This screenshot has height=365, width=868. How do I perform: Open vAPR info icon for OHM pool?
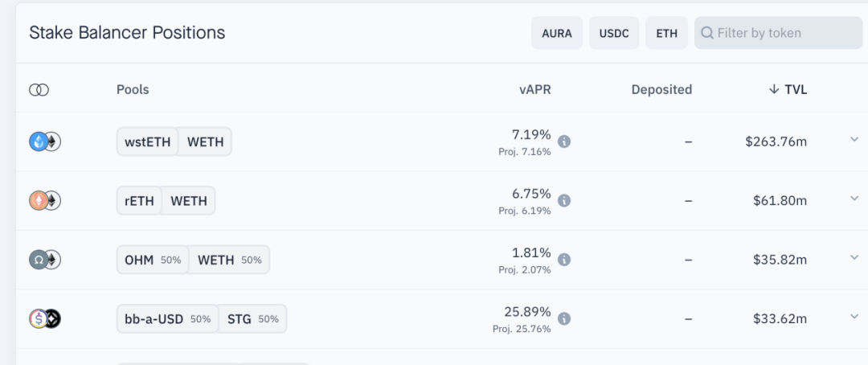click(x=564, y=260)
